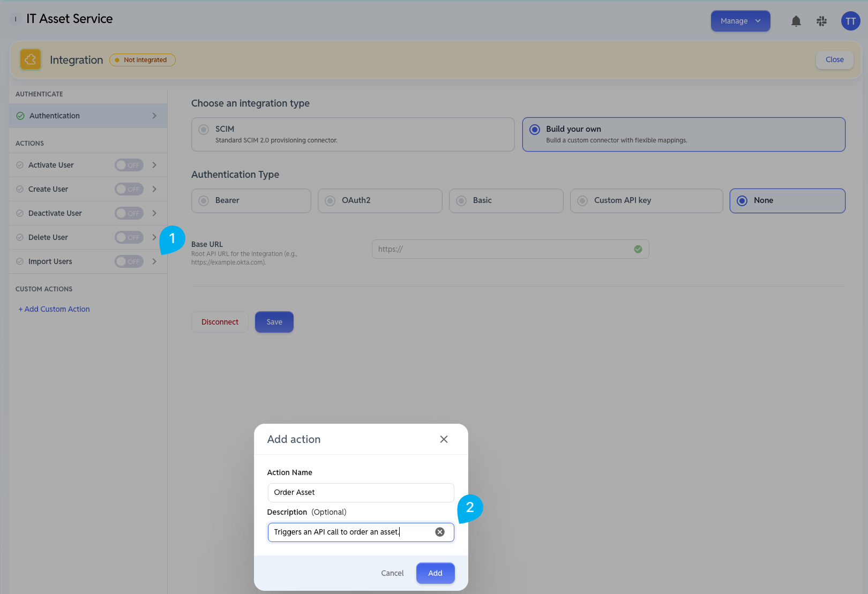The height and width of the screenshot is (594, 868).
Task: Open the Authentication sidebar item
Action: 88,116
